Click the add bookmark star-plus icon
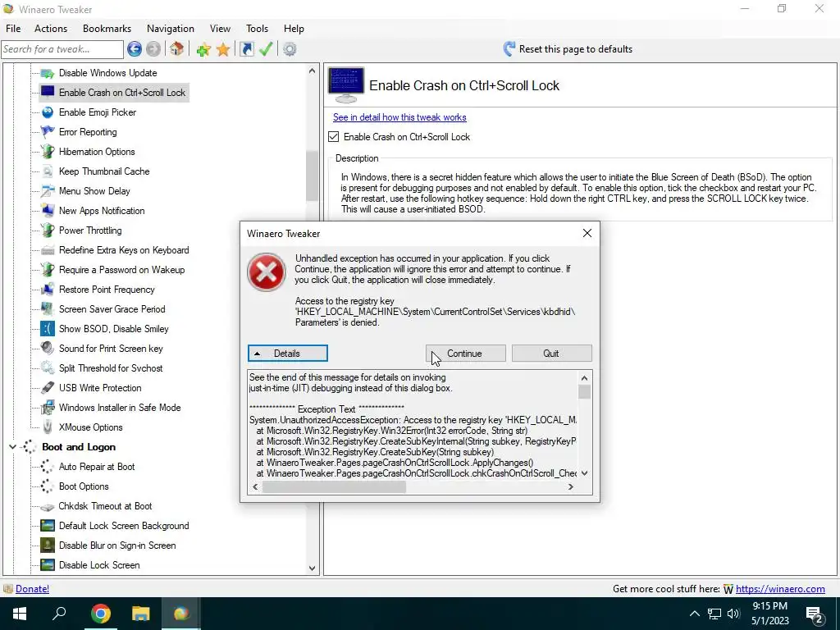The height and width of the screenshot is (630, 840). pyautogui.click(x=203, y=50)
